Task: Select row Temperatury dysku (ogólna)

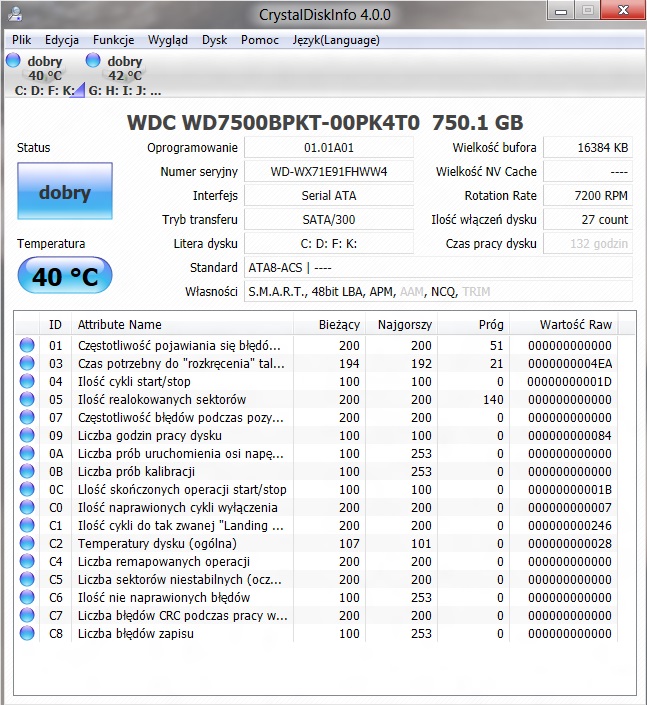Action: (x=317, y=543)
